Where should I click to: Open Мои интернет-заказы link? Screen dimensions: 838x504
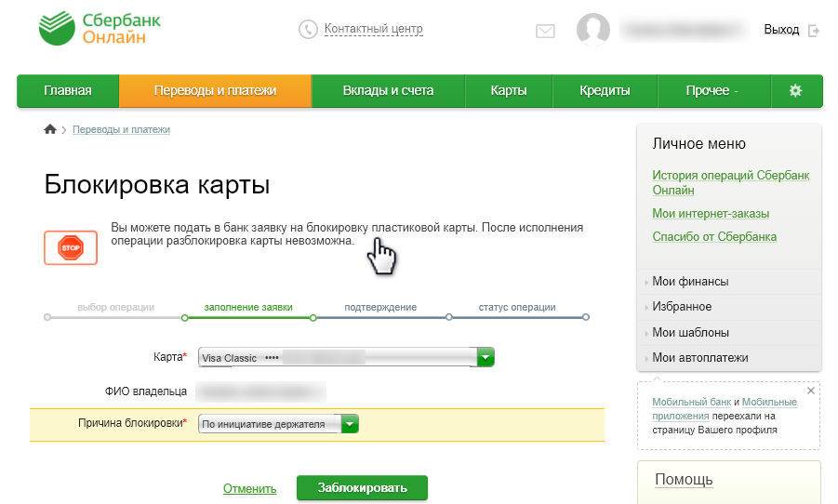(x=711, y=213)
